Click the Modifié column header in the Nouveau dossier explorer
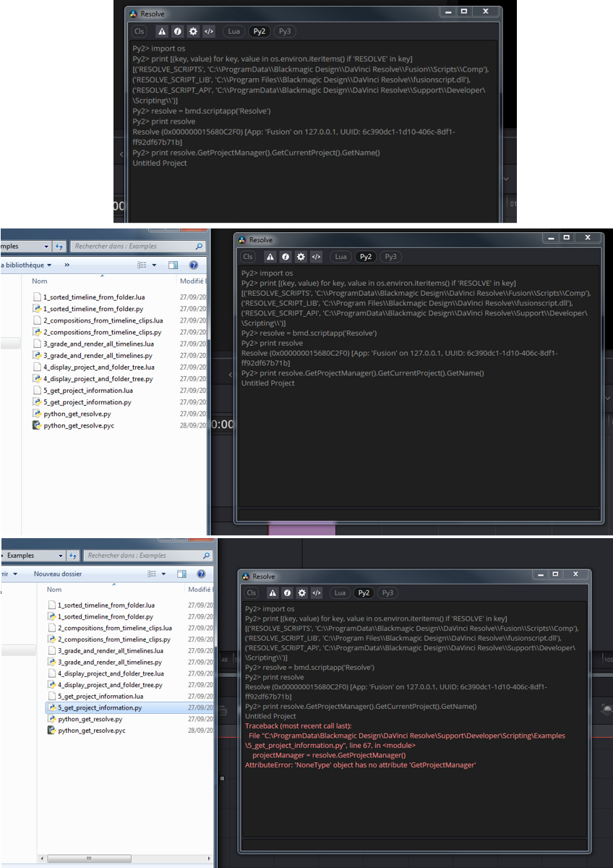The height and width of the screenshot is (868, 613). [200, 590]
